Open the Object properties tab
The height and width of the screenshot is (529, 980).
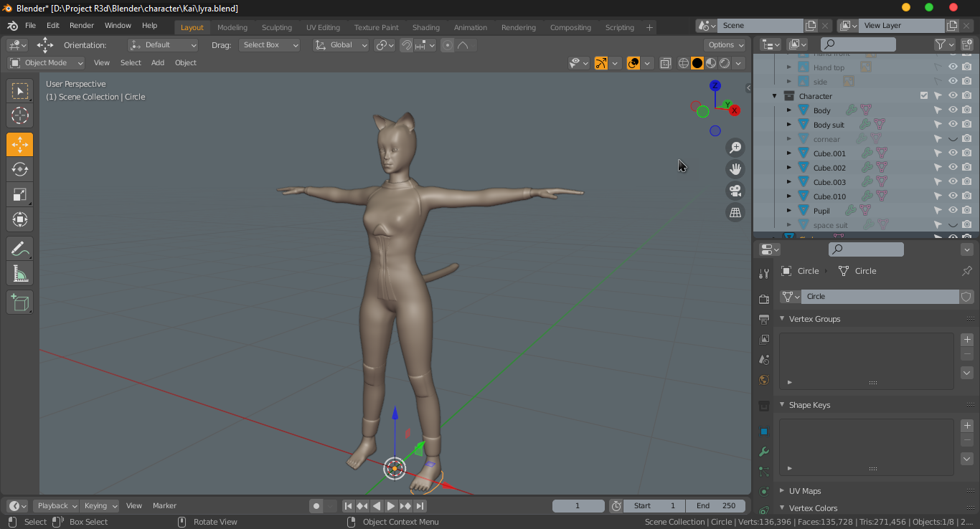[x=764, y=431]
